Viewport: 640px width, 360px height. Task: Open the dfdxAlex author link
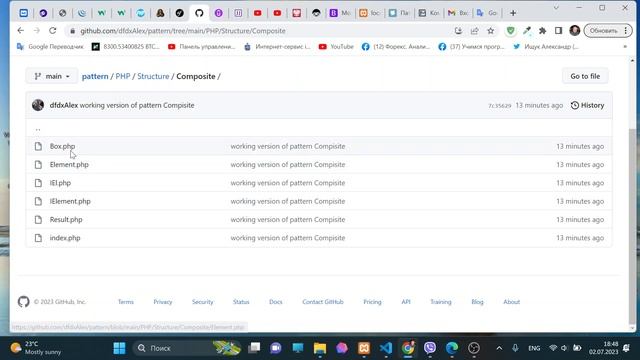pos(64,105)
